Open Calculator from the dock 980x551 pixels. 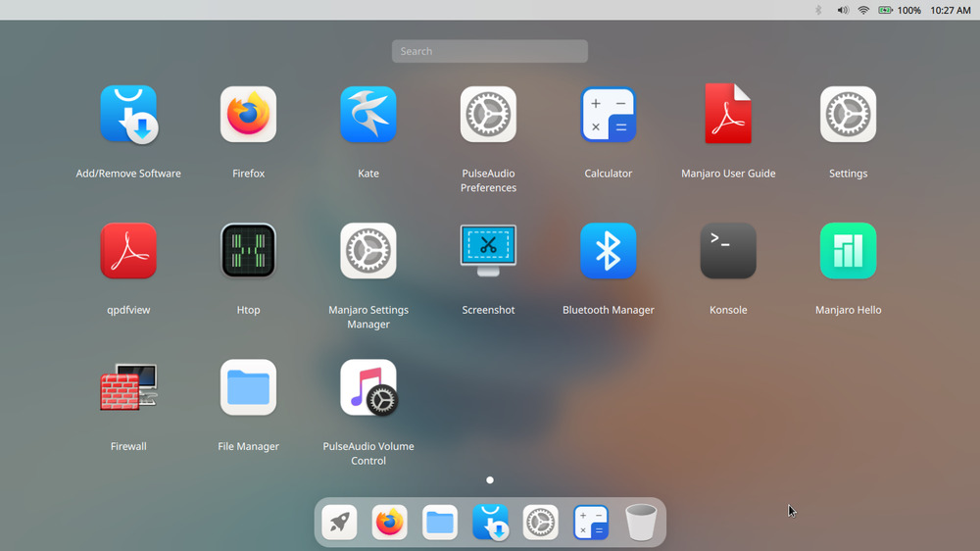(591, 523)
